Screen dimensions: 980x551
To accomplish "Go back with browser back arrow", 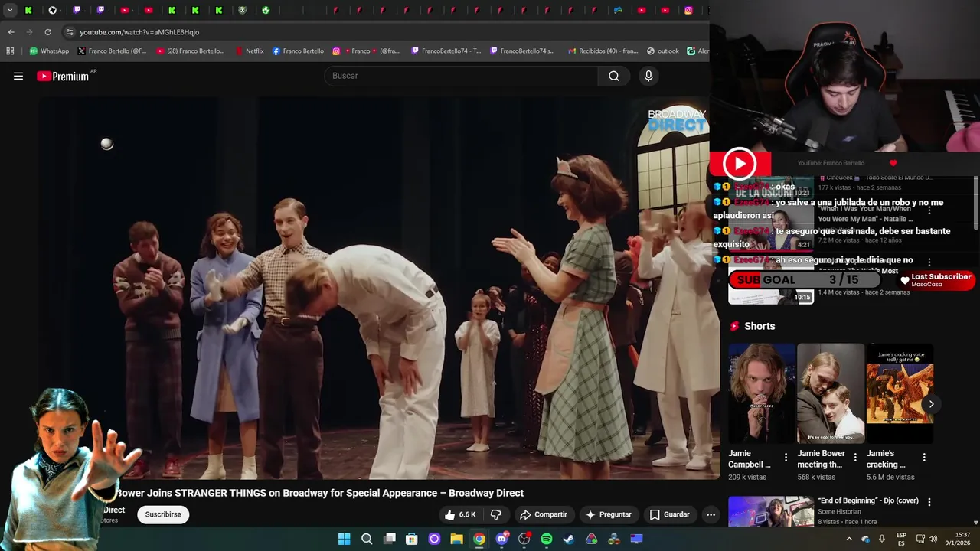I will coord(11,32).
